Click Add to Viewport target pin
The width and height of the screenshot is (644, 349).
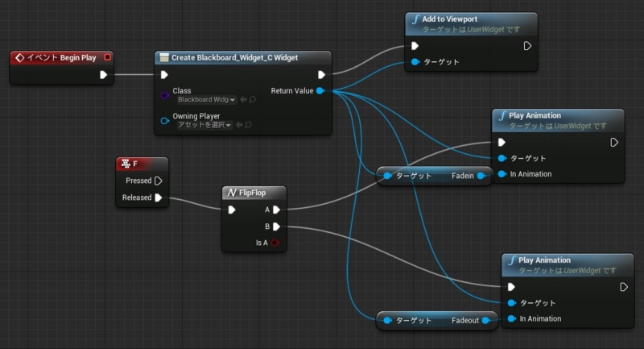[x=415, y=62]
